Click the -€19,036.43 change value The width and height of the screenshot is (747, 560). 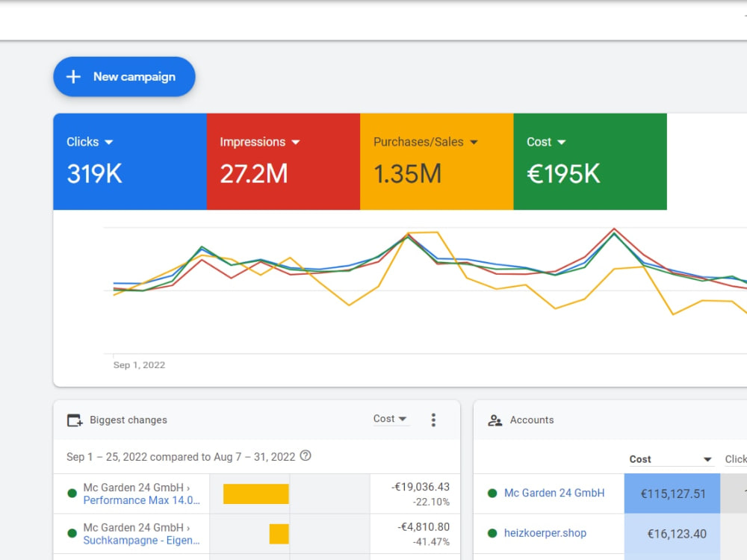(420, 487)
